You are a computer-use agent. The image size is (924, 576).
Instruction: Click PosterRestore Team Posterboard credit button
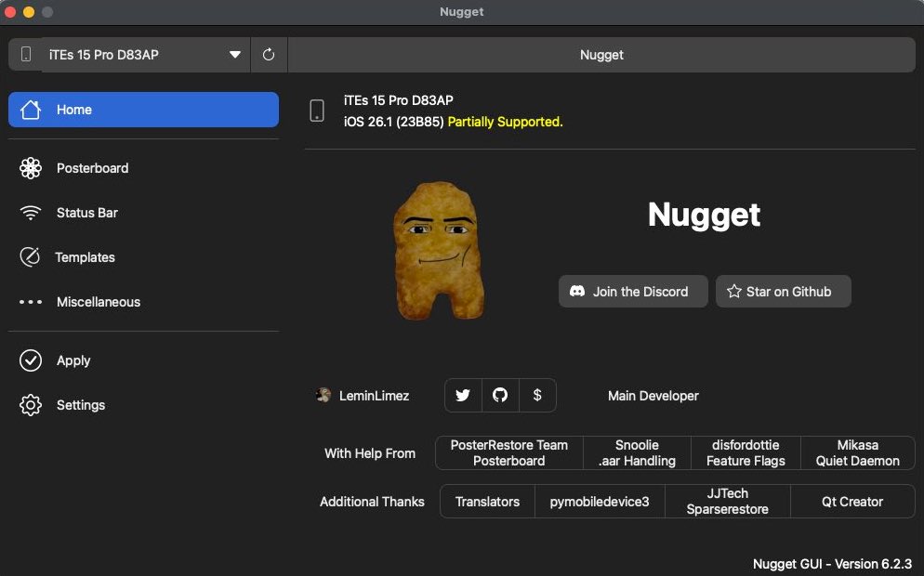tap(509, 453)
